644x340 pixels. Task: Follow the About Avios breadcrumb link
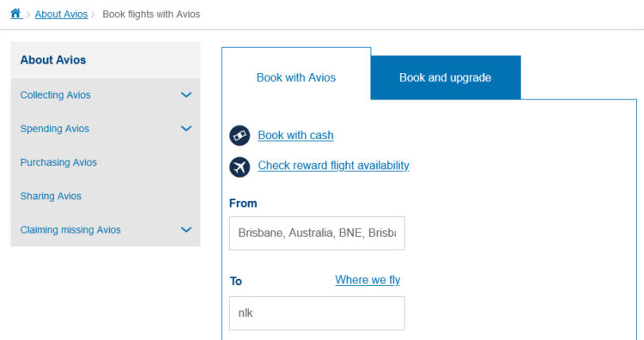pyautogui.click(x=61, y=15)
